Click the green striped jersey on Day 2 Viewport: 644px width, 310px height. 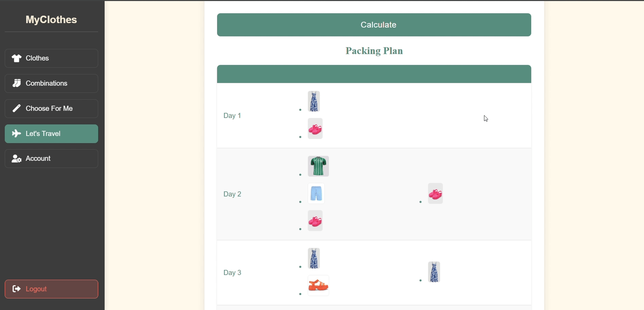pyautogui.click(x=318, y=166)
